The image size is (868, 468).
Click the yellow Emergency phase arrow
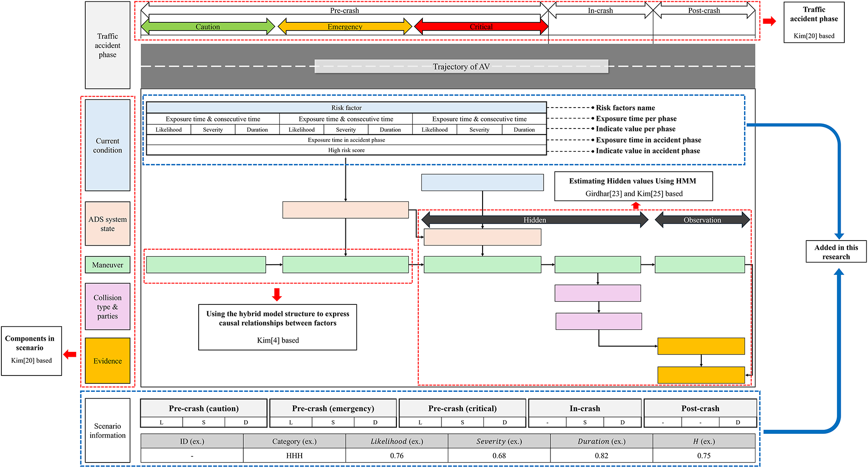344,27
